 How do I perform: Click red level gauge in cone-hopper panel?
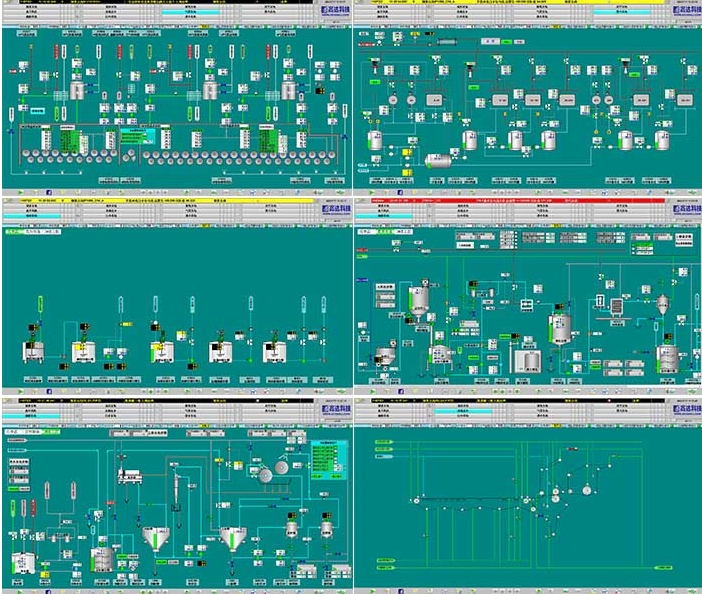click(x=33, y=508)
